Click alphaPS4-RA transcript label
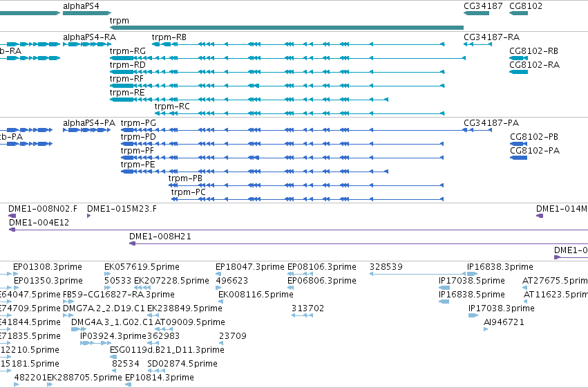 click(90, 37)
